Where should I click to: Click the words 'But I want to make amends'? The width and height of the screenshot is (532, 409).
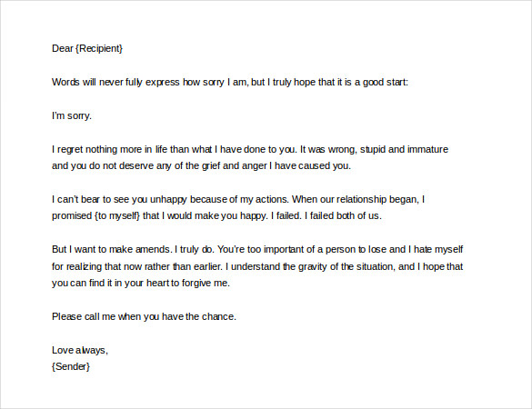[x=111, y=249]
